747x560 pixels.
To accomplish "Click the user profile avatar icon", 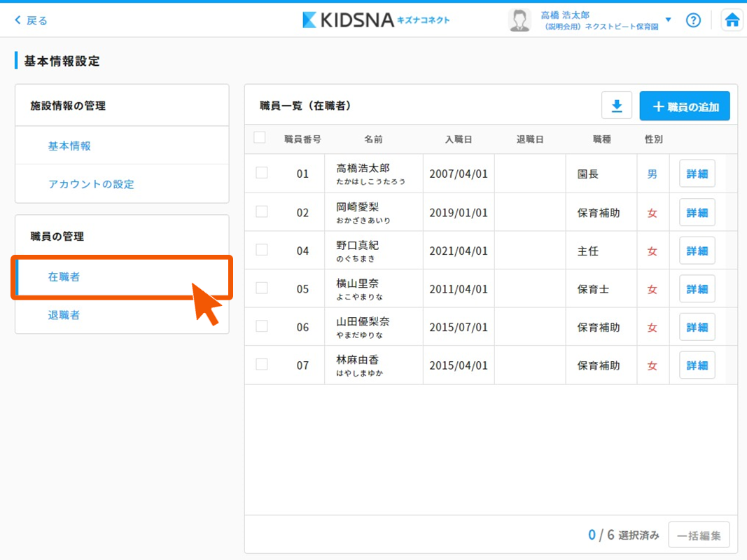I will pos(519,20).
